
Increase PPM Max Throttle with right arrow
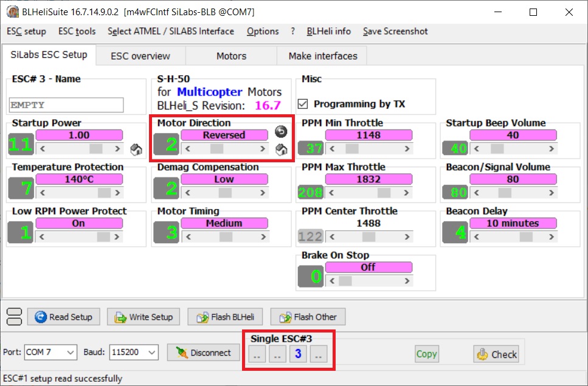[407, 193]
